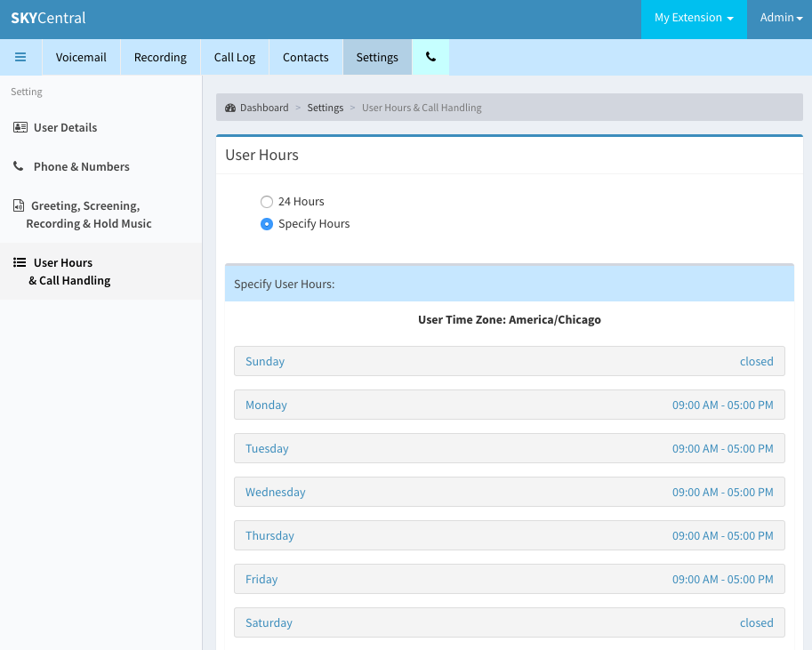Switch to the Voicemail tab
Screen dimensions: 812x650
tap(81, 57)
